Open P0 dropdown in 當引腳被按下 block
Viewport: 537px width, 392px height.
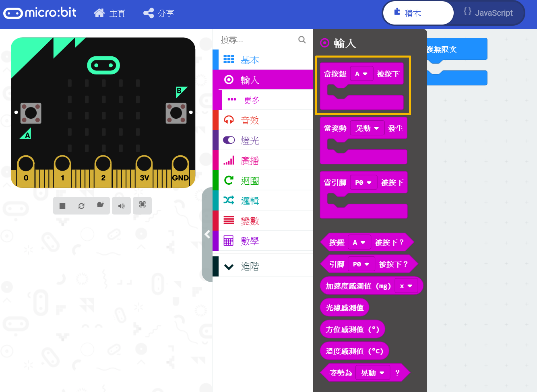point(364,183)
